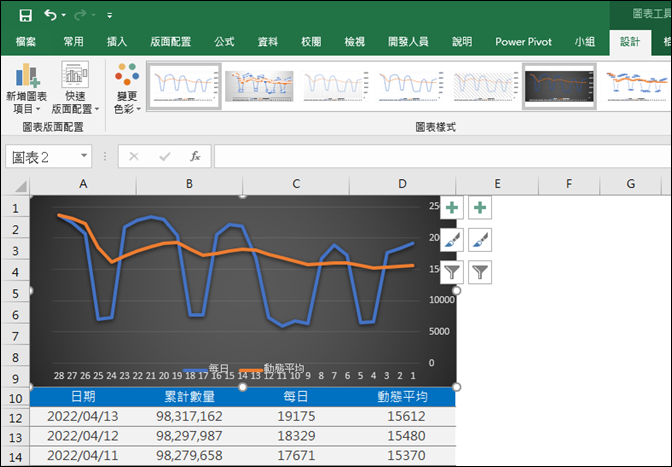Screen dimensions: 672x467
Task: Open the 版面配置 ribbon tab
Action: pos(170,42)
